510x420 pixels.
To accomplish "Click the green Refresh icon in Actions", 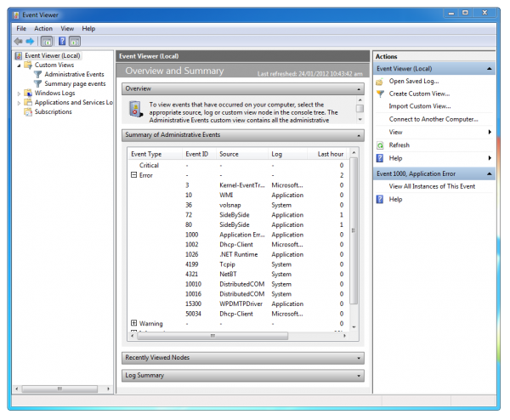I will coord(380,145).
